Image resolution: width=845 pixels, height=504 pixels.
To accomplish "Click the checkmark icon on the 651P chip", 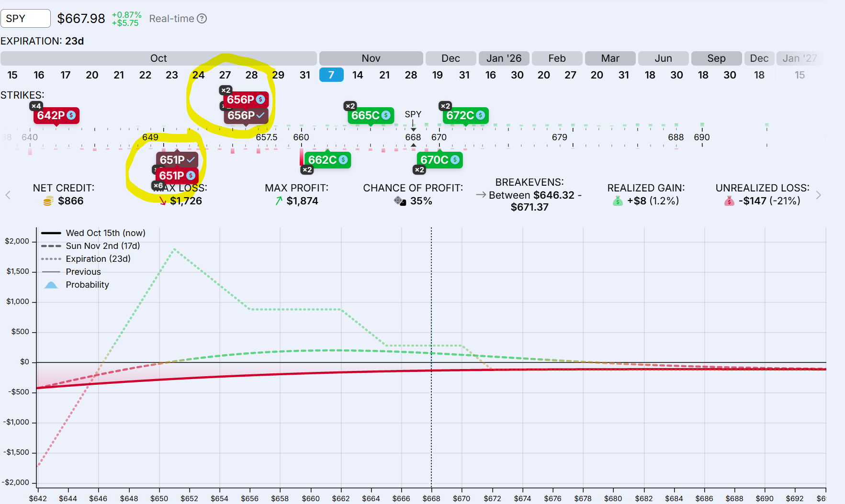I will coord(191,160).
